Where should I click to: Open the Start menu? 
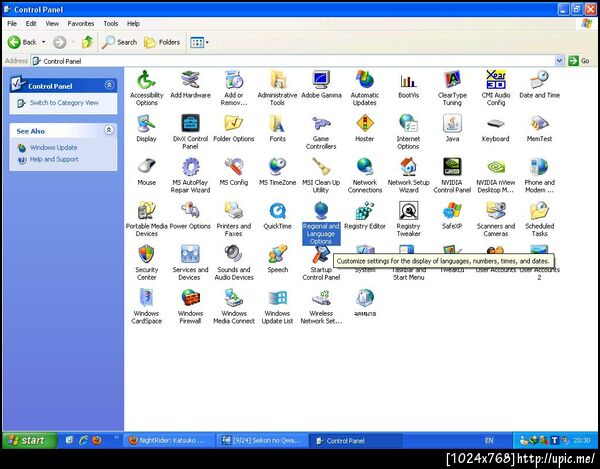point(30,440)
